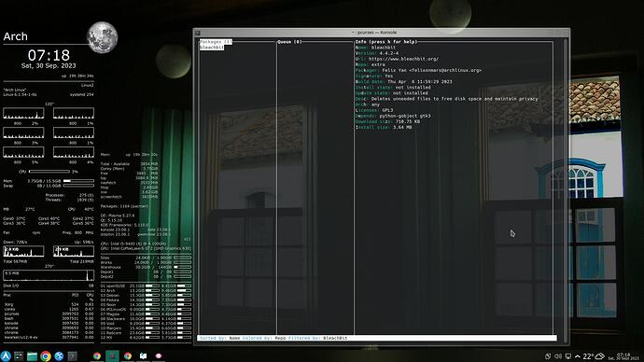This screenshot has width=644, height=362.
Task: Click Colored by: Repo in the status bar
Action: [x=264, y=338]
